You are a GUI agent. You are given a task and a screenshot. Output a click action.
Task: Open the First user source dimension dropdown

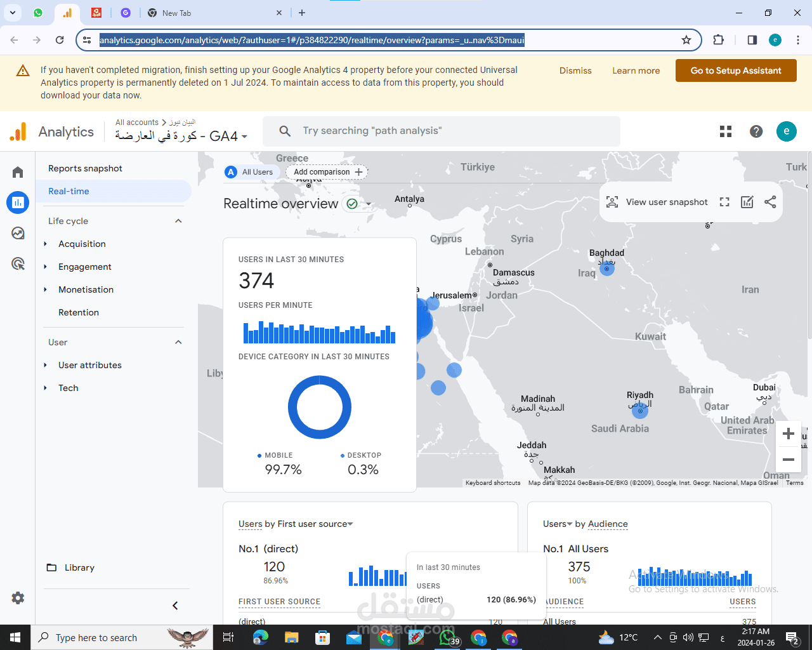[x=315, y=524]
